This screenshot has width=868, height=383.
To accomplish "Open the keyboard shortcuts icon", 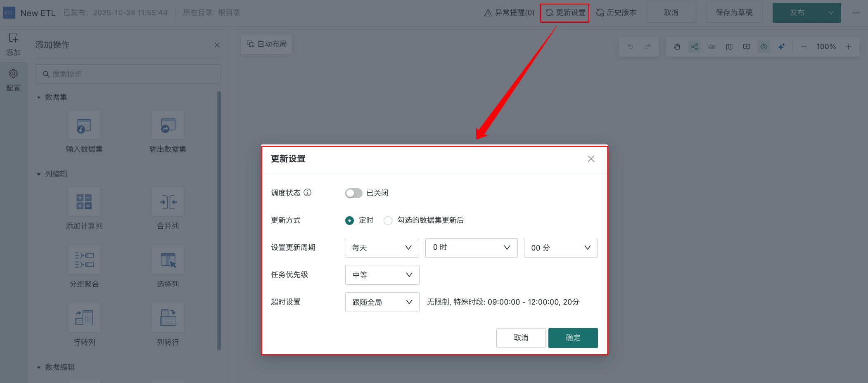I will click(x=712, y=47).
